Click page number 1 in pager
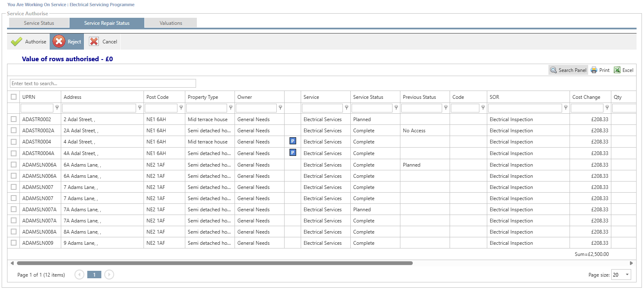 tap(94, 275)
